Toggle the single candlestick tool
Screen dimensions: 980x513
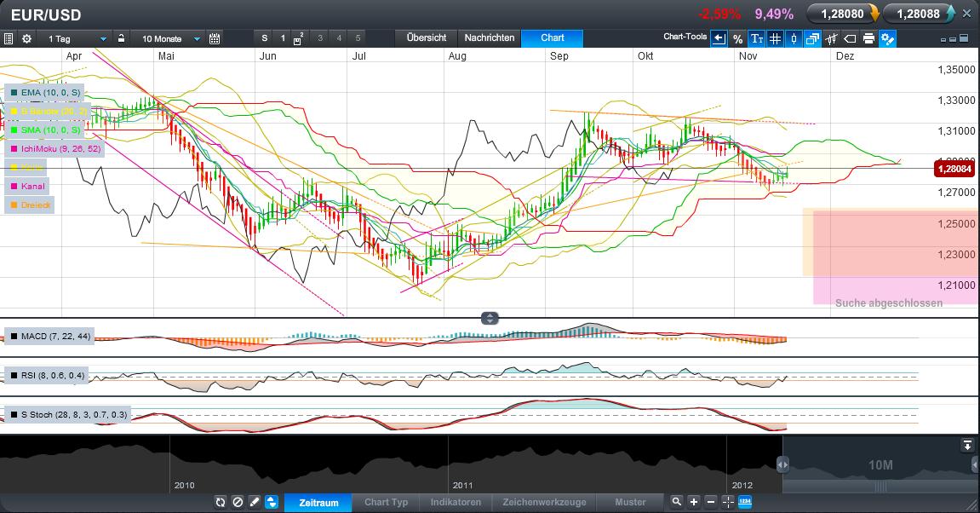point(794,39)
